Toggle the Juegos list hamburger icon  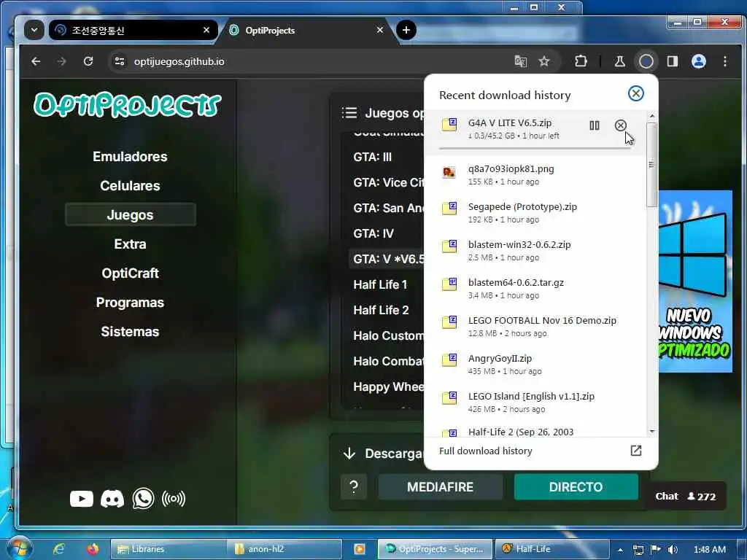click(349, 113)
